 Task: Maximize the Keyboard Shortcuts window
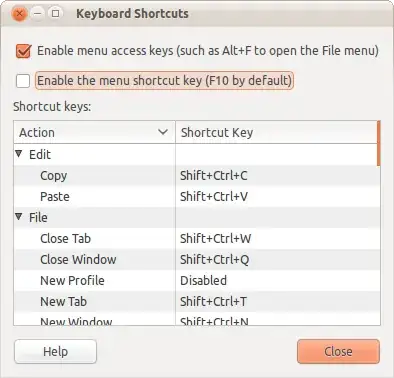[56, 14]
